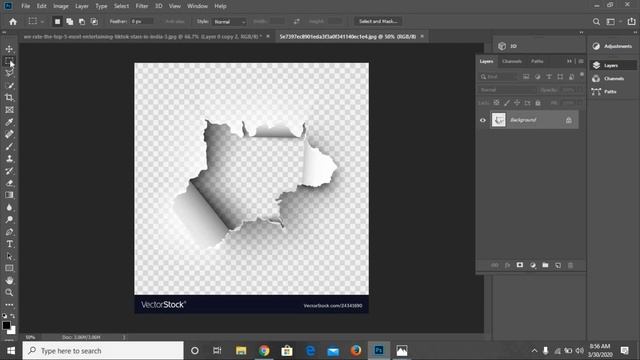
Task: Go to the Photoshop Home screen
Action: [13, 22]
